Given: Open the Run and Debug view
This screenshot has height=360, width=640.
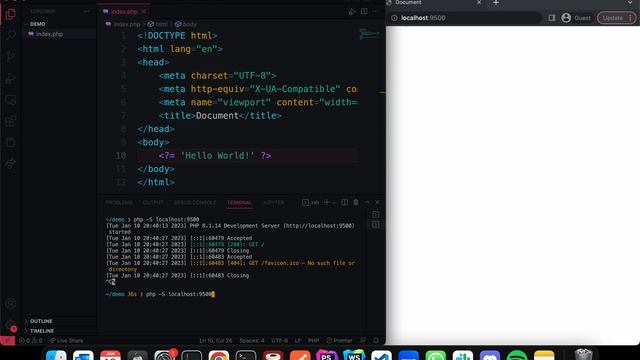Looking at the screenshot, I should coord(11,78).
